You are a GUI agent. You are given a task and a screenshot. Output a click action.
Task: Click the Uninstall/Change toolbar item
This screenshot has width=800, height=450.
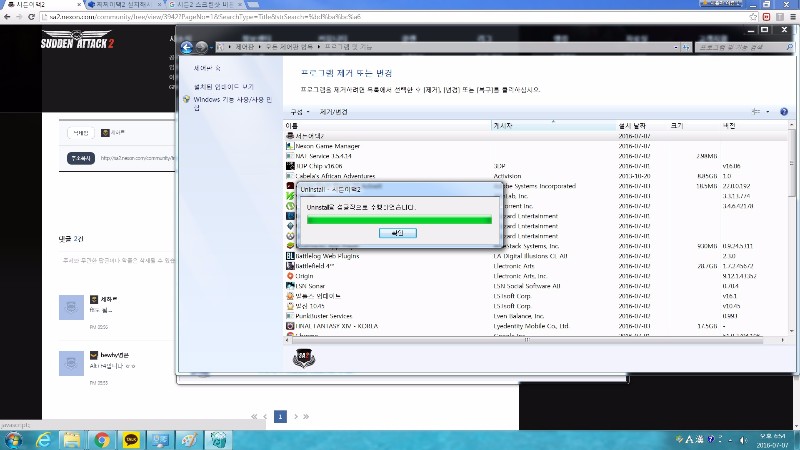(334, 111)
